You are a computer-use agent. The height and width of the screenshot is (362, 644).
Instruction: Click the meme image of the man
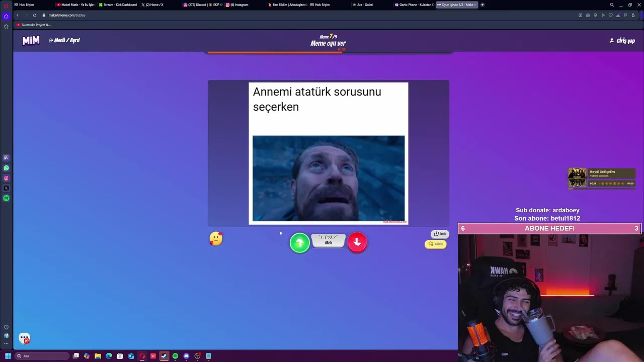[x=329, y=178]
